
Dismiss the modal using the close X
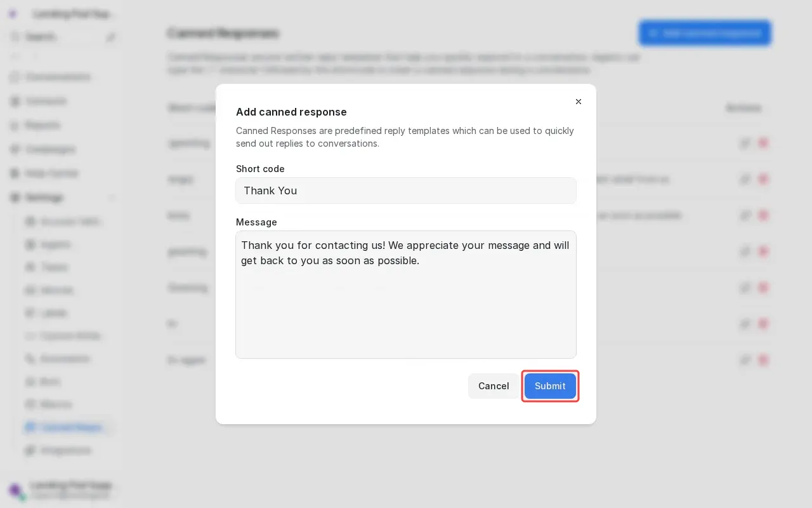pyautogui.click(x=579, y=102)
